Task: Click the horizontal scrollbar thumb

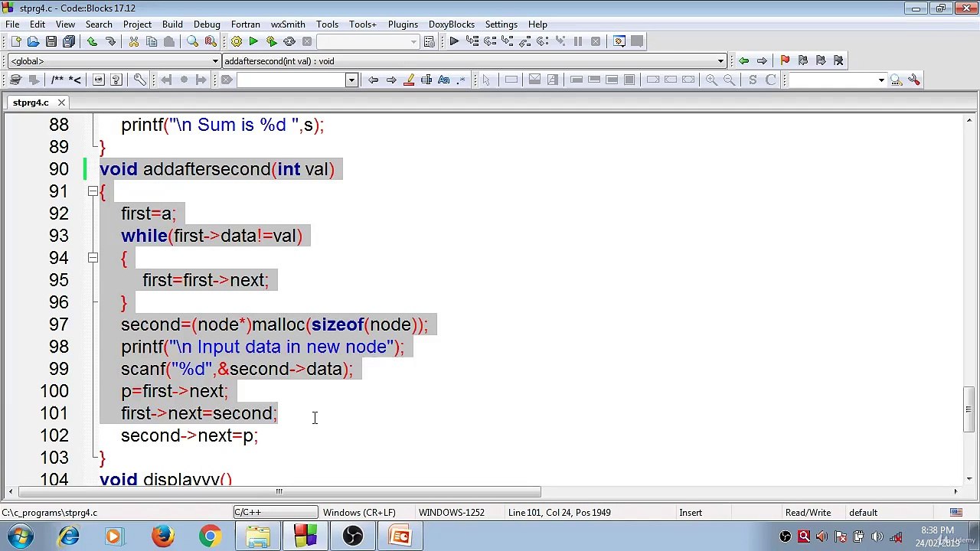Action: 279,492
